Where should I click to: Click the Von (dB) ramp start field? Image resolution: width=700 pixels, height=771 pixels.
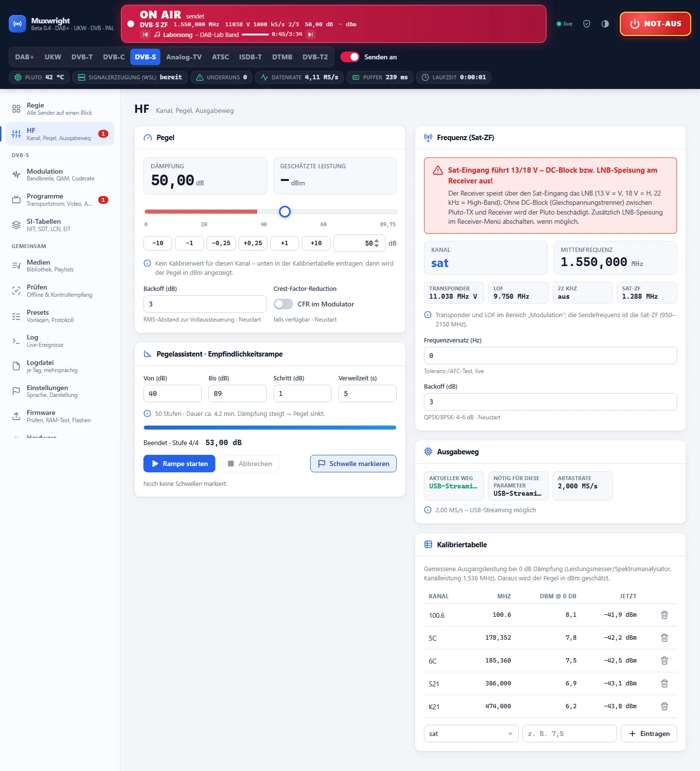click(173, 394)
